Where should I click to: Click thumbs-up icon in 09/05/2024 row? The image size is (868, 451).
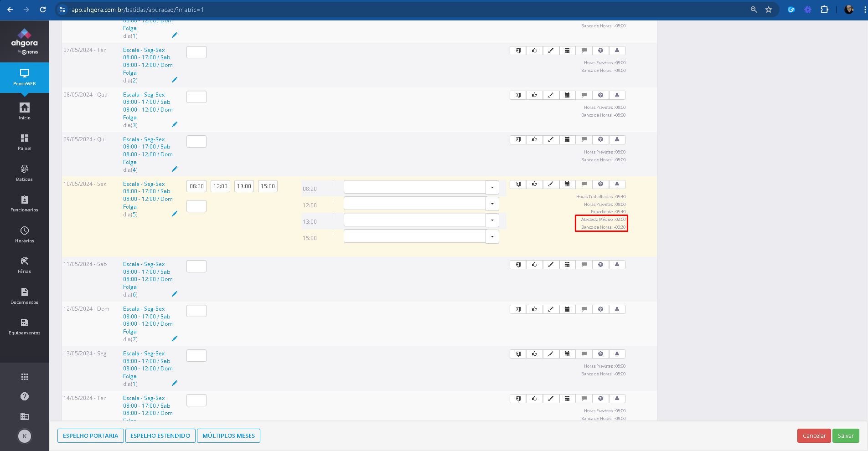(534, 140)
